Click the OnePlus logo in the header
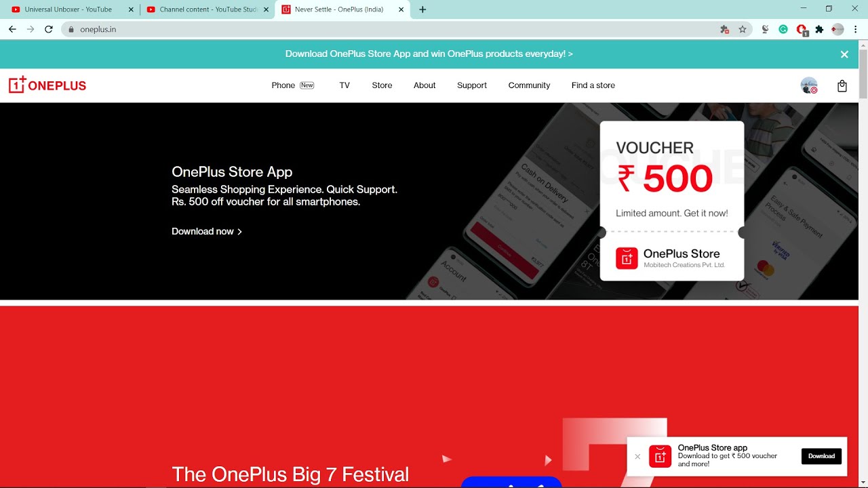The height and width of the screenshot is (488, 868). (47, 85)
